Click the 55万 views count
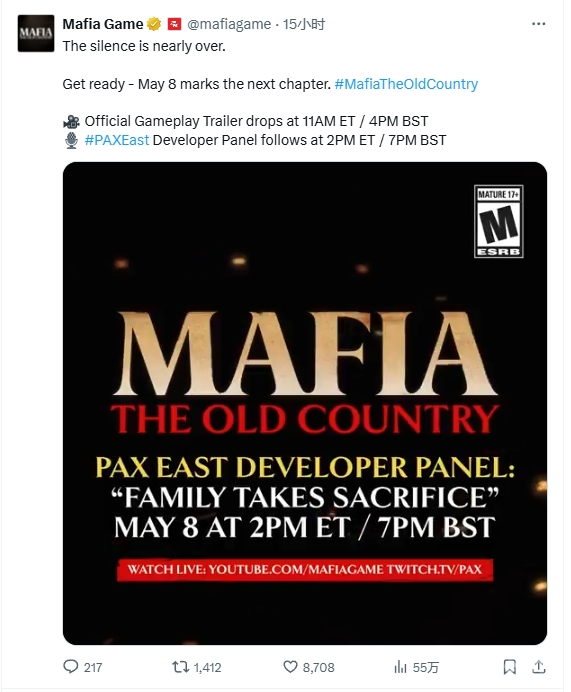The width and height of the screenshot is (571, 692). 425,667
